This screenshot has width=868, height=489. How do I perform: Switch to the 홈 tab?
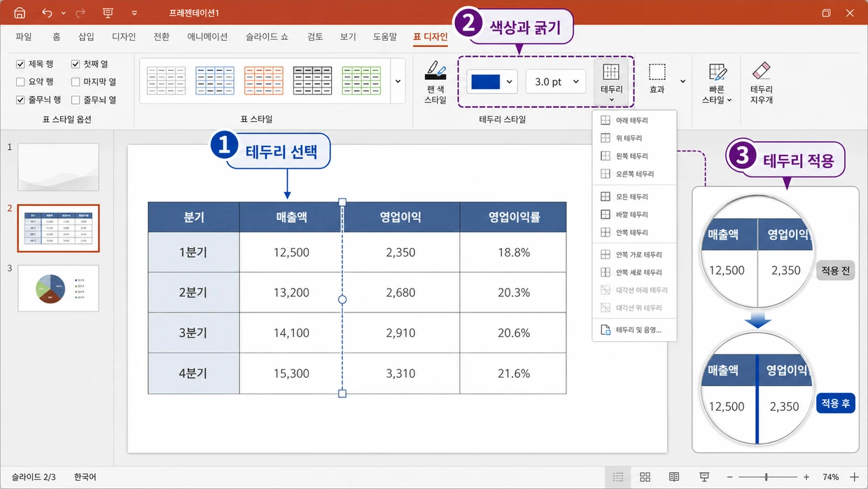(x=56, y=37)
